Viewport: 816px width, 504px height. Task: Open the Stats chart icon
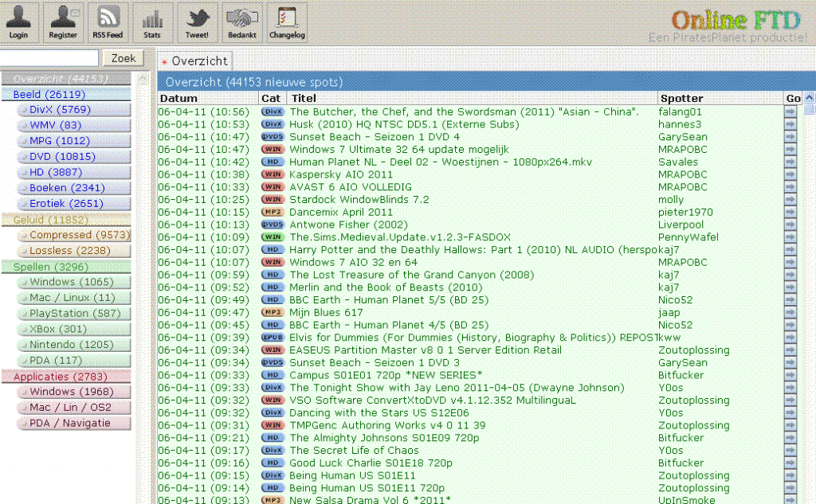point(152,22)
